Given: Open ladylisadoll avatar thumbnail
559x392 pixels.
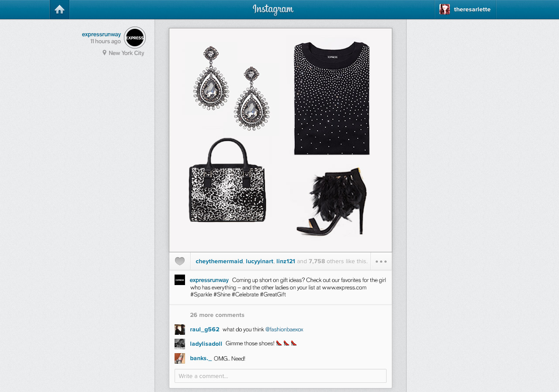Looking at the screenshot, I should point(180,344).
